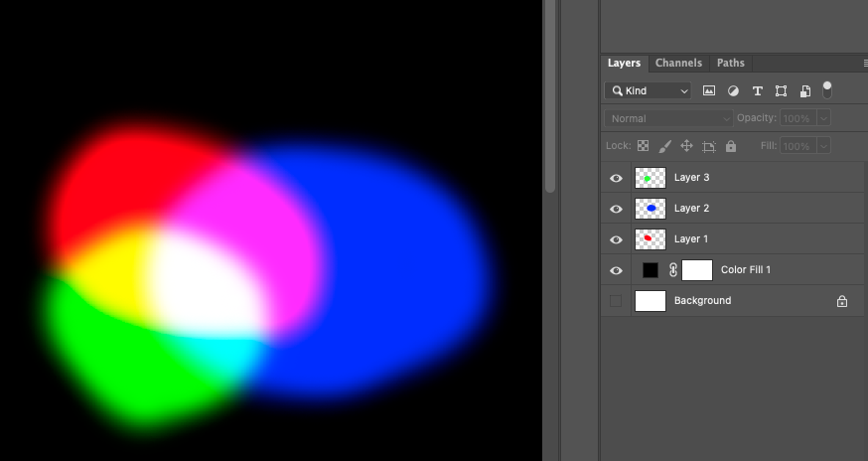Filter layers by type (T) icon
Viewport: 868px width, 461px height.
click(x=757, y=90)
